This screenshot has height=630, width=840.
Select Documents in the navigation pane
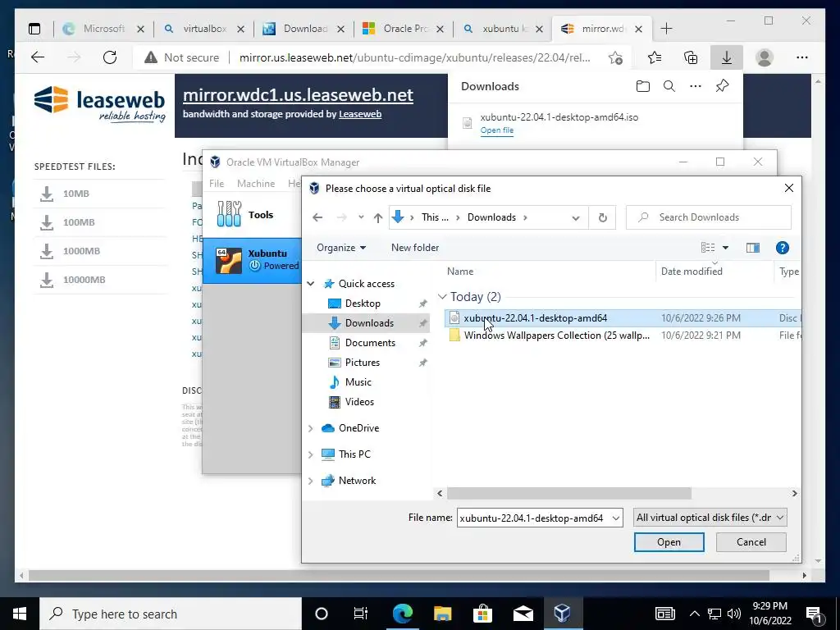(370, 343)
